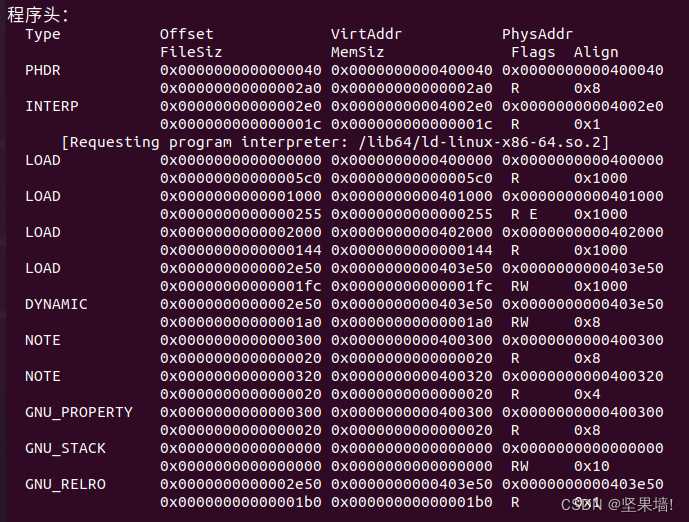Click the 程序头 heading text
The width and height of the screenshot is (689, 522).
pos(34,15)
